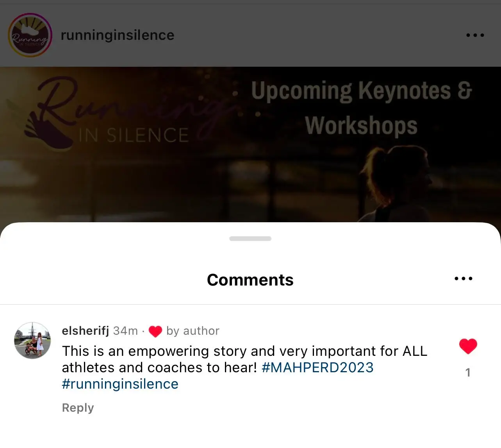Open the runninginsilence profile picture

pos(30,35)
